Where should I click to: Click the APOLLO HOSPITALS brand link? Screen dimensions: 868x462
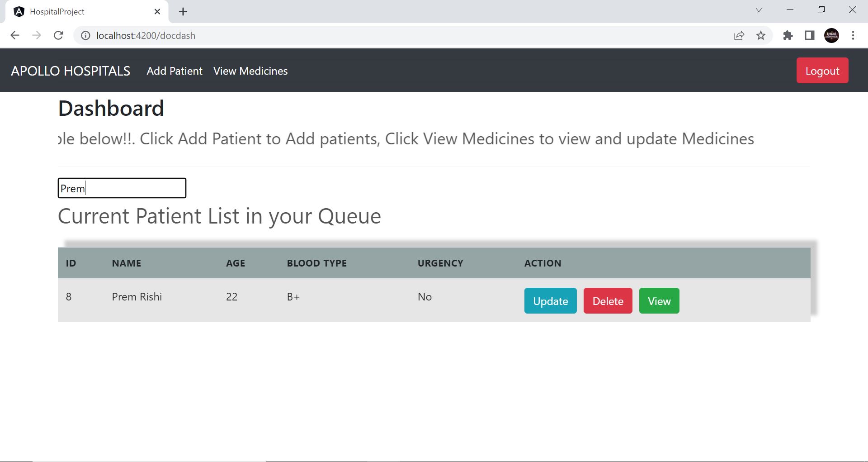pos(71,71)
